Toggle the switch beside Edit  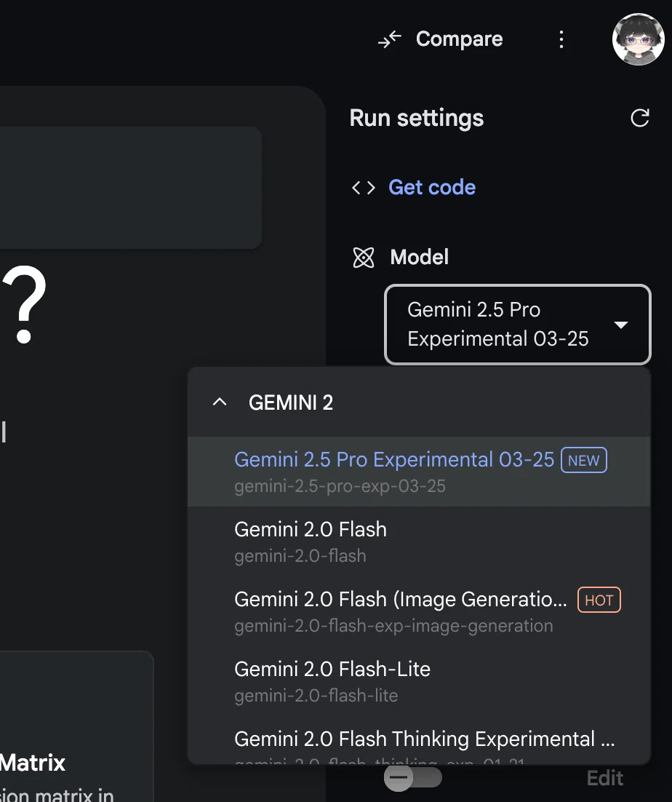coord(413,777)
